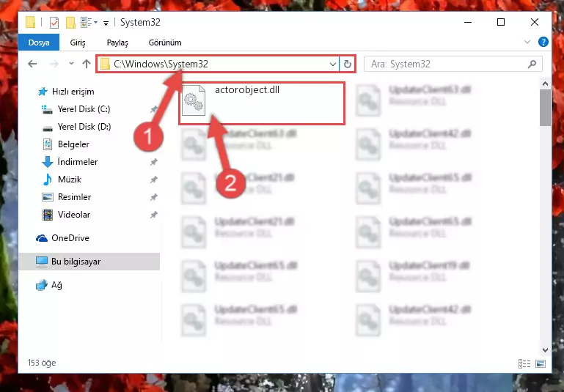Open the Belgeler folder shortcut

[x=66, y=144]
